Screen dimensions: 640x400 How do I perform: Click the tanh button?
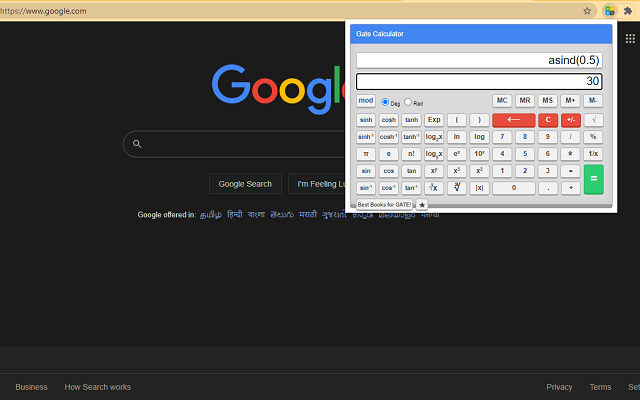tap(411, 120)
